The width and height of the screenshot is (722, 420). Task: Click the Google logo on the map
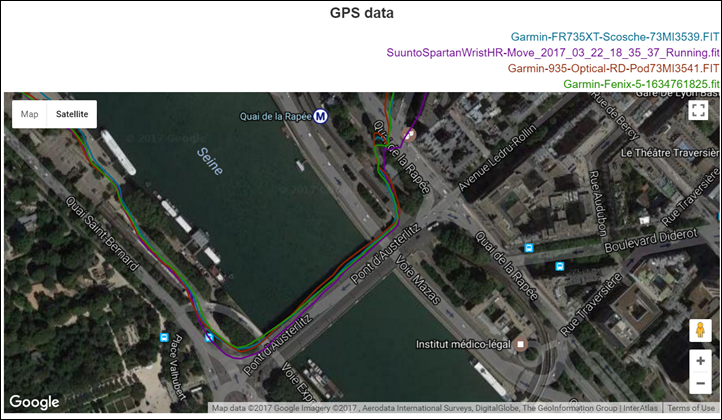pos(34,402)
